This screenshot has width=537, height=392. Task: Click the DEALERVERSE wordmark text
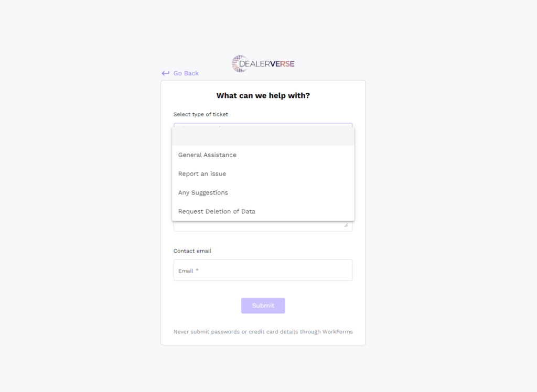pos(266,64)
